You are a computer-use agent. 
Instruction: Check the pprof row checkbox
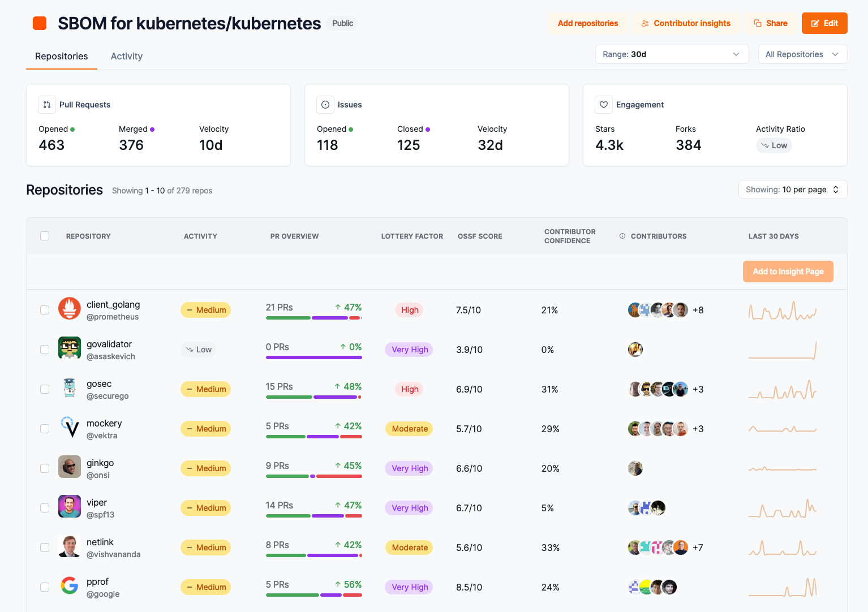point(45,587)
